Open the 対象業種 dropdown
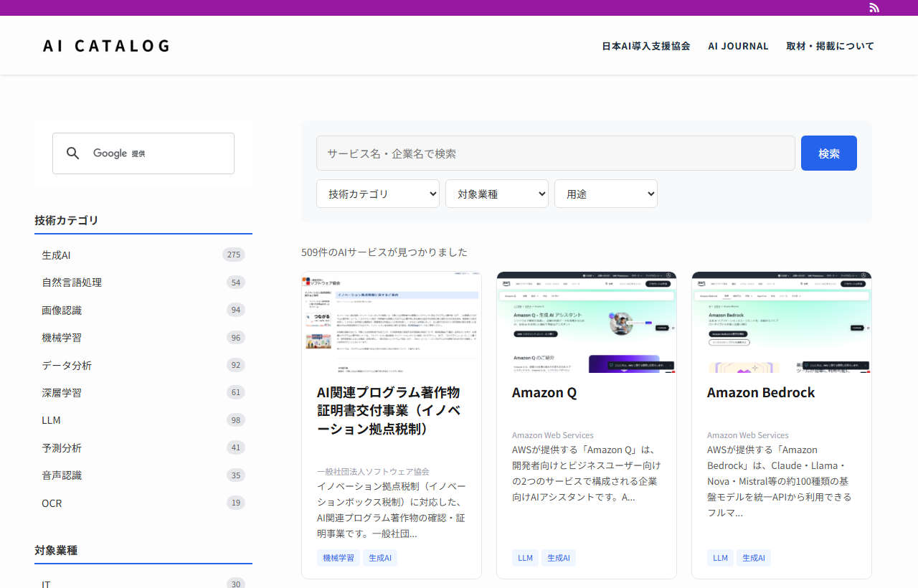 point(497,194)
